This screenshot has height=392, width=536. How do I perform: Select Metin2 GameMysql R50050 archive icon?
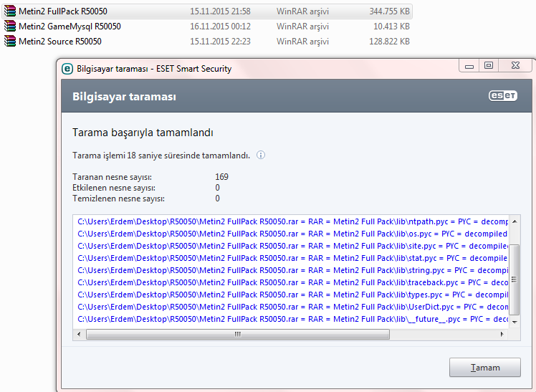click(10, 27)
